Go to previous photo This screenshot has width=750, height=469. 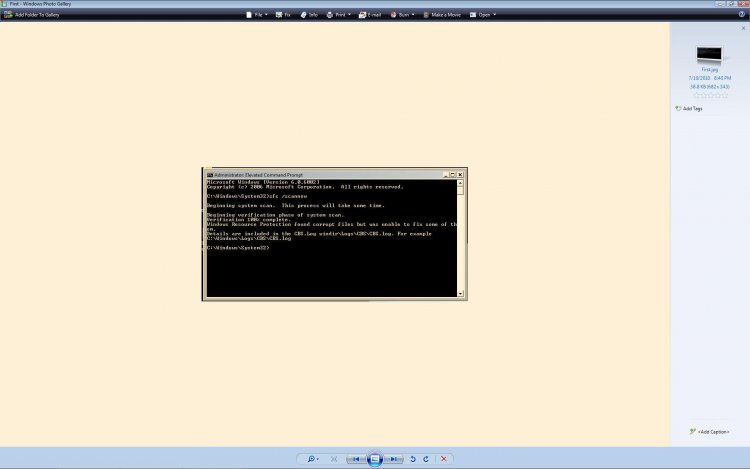point(356,459)
